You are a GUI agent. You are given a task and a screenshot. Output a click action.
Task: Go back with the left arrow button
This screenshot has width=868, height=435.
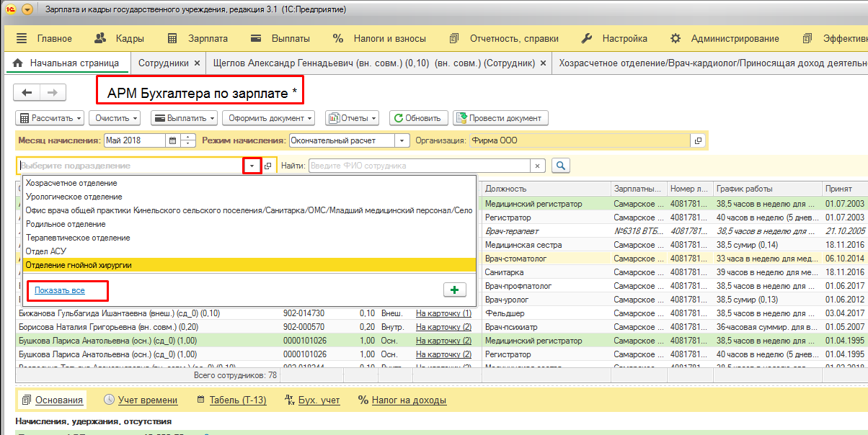[x=27, y=93]
